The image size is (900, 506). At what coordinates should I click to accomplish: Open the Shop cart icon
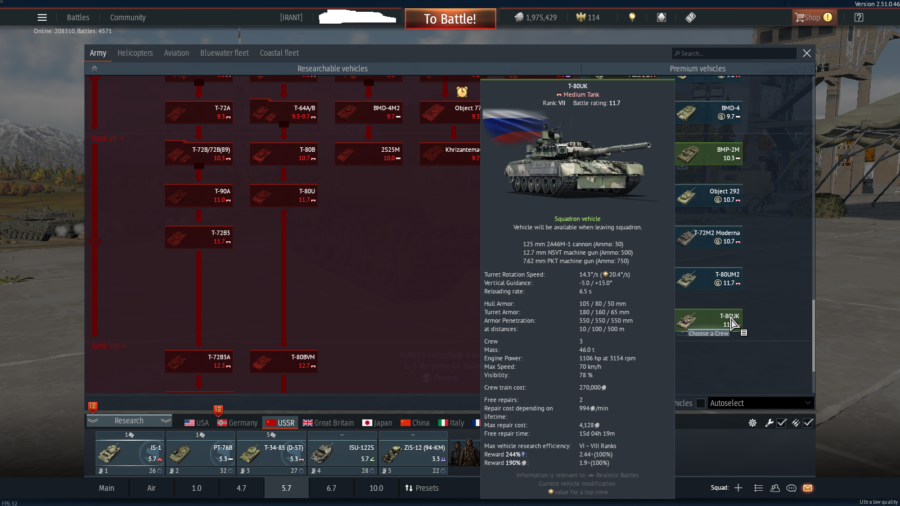coord(801,17)
